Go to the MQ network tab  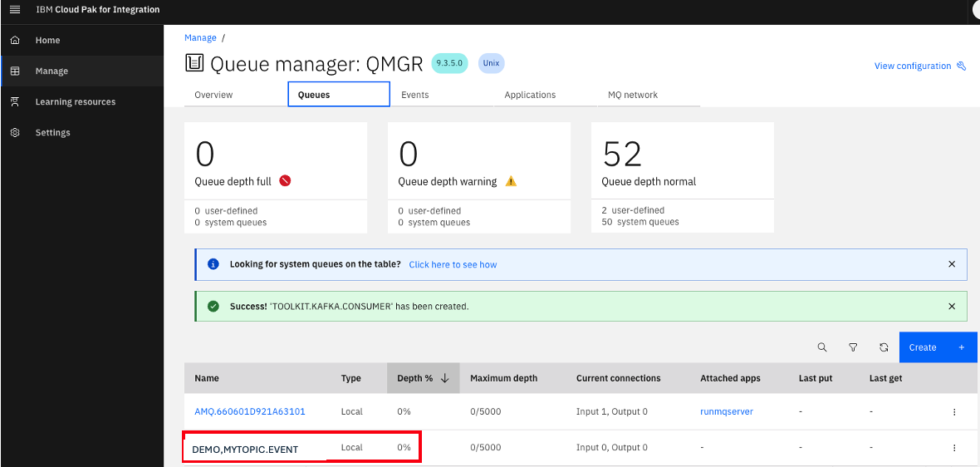[633, 95]
